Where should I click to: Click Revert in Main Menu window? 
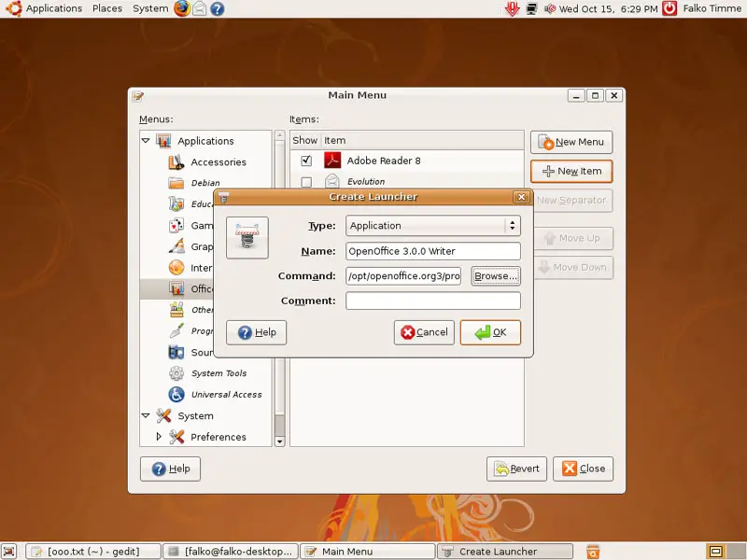[516, 469]
